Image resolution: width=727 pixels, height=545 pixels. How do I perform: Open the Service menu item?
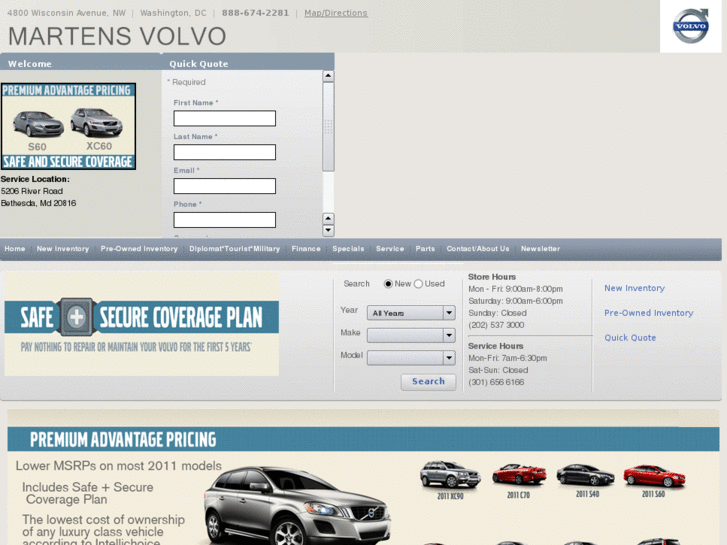click(390, 249)
